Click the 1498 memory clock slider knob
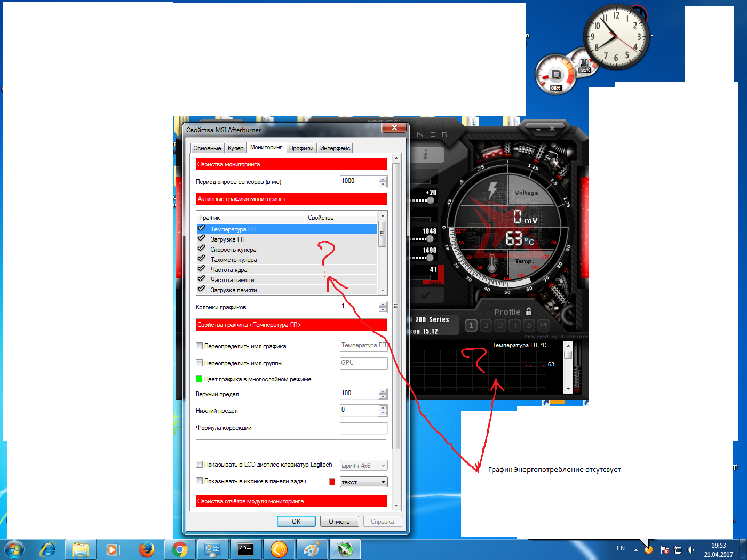 point(430,258)
